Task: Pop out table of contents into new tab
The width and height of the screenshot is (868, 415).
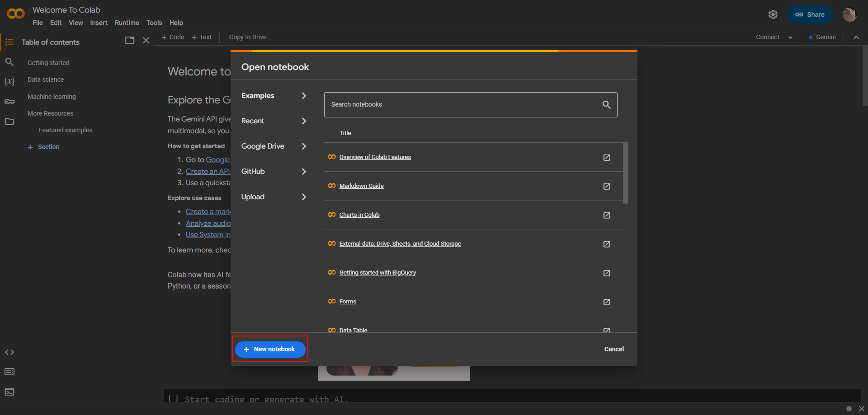Action: click(130, 40)
